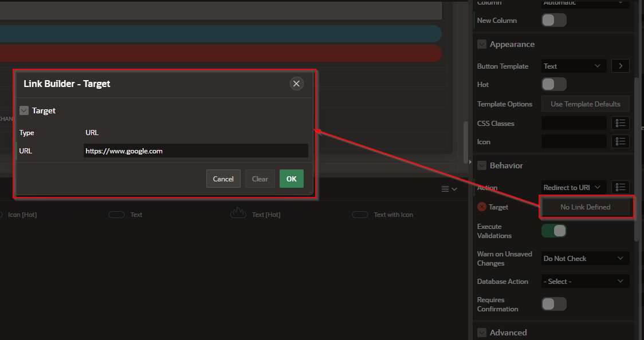Image resolution: width=644 pixels, height=340 pixels.
Task: Click the Icon input field
Action: pos(574,141)
